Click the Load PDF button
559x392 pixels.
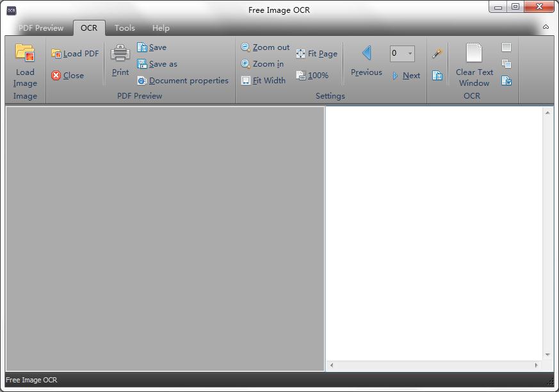[75, 54]
